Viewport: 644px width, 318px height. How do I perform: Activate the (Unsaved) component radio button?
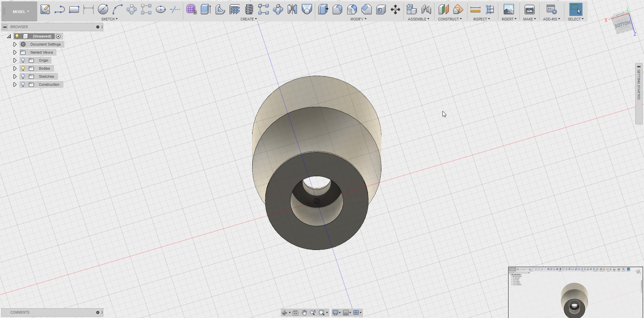tap(58, 36)
